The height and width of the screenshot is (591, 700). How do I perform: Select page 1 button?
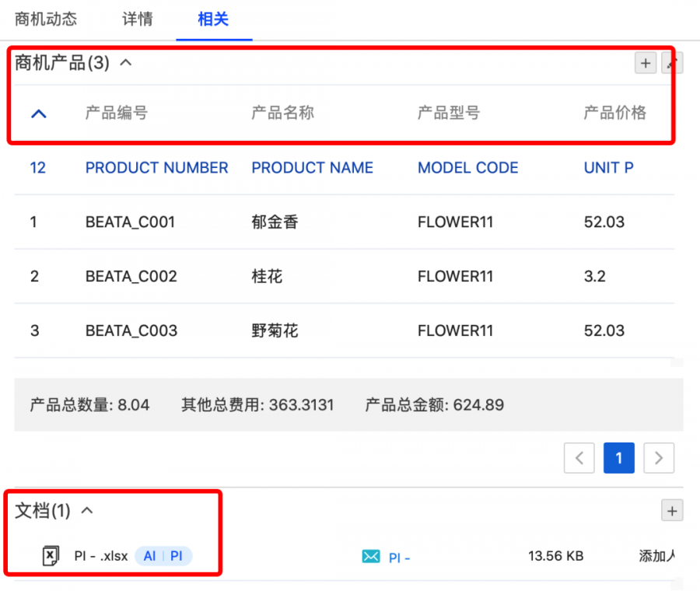tap(619, 458)
